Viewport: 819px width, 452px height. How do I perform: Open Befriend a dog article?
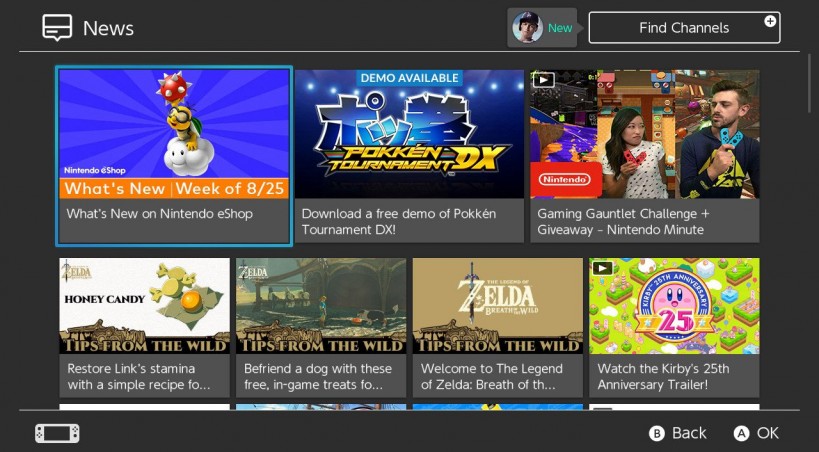(x=321, y=328)
